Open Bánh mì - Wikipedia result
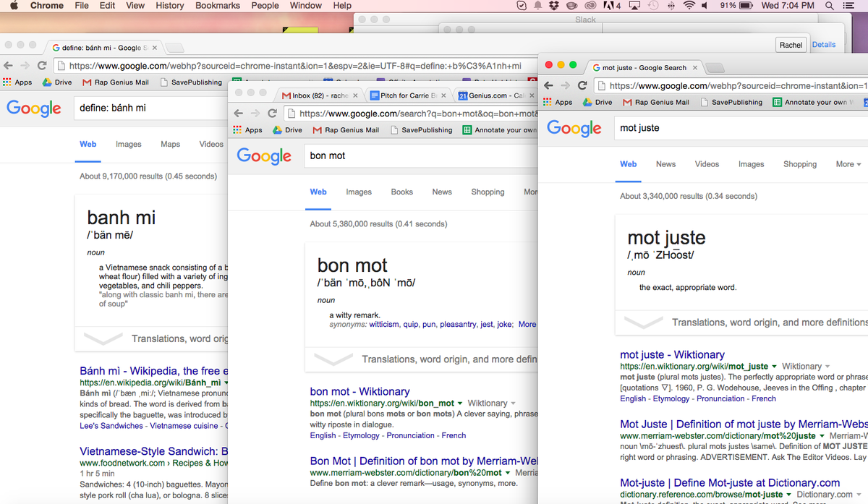This screenshot has width=868, height=504. (154, 370)
